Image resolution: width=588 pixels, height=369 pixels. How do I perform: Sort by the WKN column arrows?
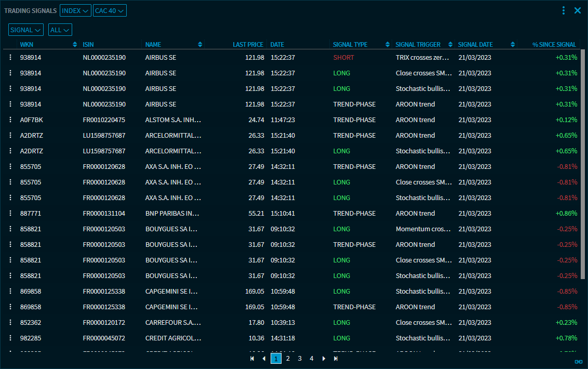(75, 45)
